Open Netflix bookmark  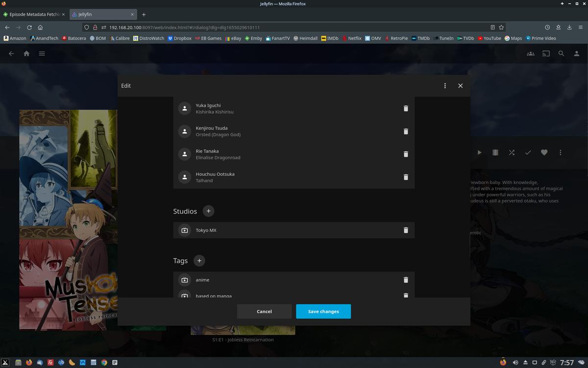pyautogui.click(x=352, y=38)
